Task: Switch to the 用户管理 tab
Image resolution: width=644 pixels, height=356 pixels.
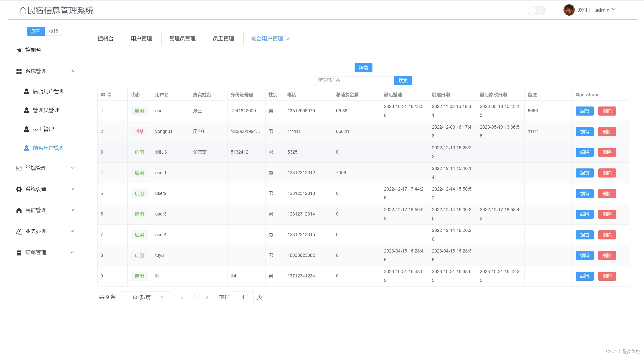Action: (x=141, y=39)
